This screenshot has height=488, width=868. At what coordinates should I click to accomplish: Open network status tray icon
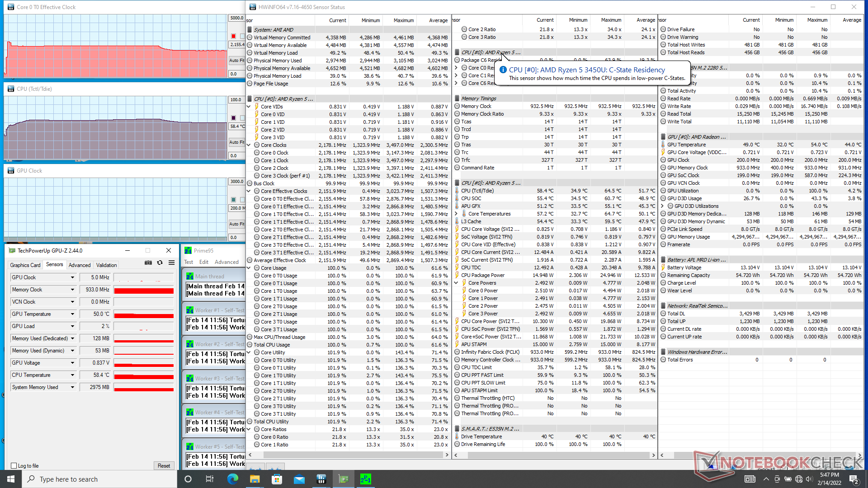[x=799, y=479]
